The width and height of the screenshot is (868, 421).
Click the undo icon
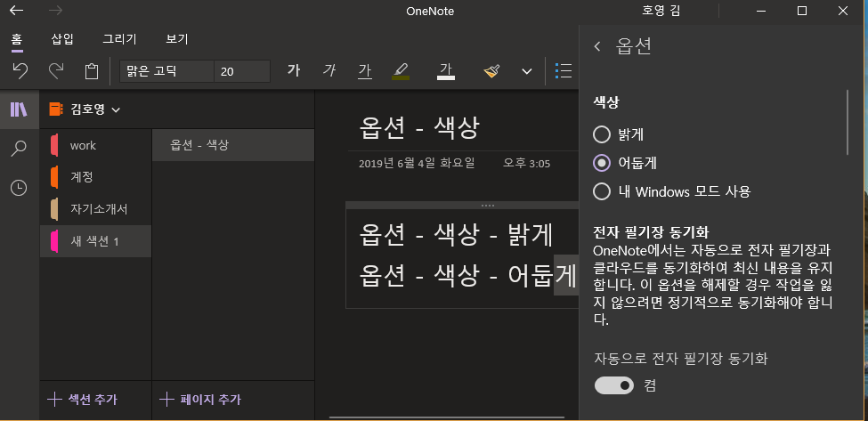20,71
